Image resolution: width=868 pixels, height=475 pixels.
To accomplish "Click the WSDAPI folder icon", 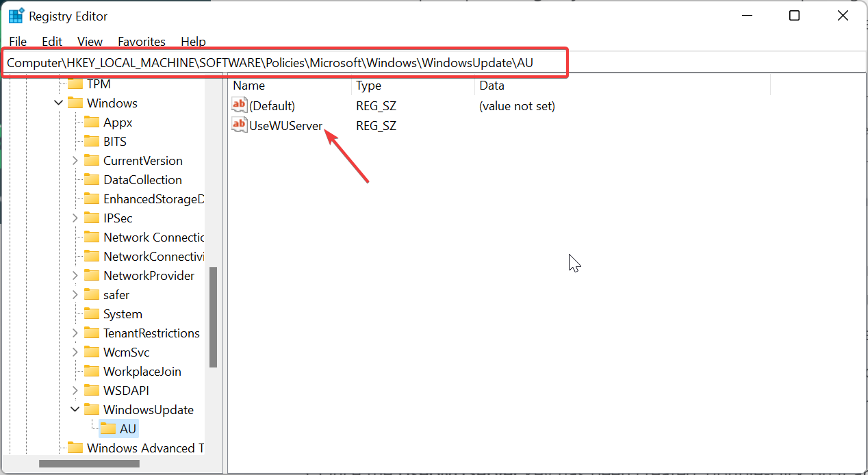I will tap(92, 391).
